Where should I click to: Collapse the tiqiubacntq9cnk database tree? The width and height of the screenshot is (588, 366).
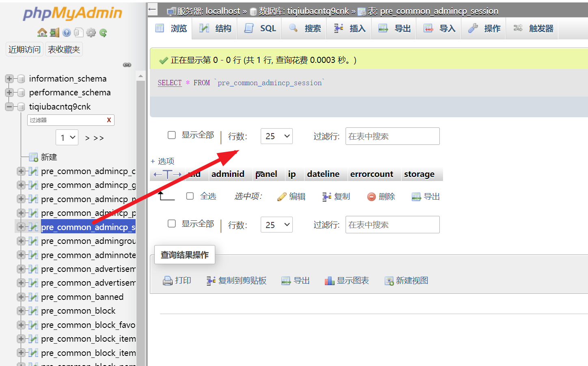(x=9, y=107)
